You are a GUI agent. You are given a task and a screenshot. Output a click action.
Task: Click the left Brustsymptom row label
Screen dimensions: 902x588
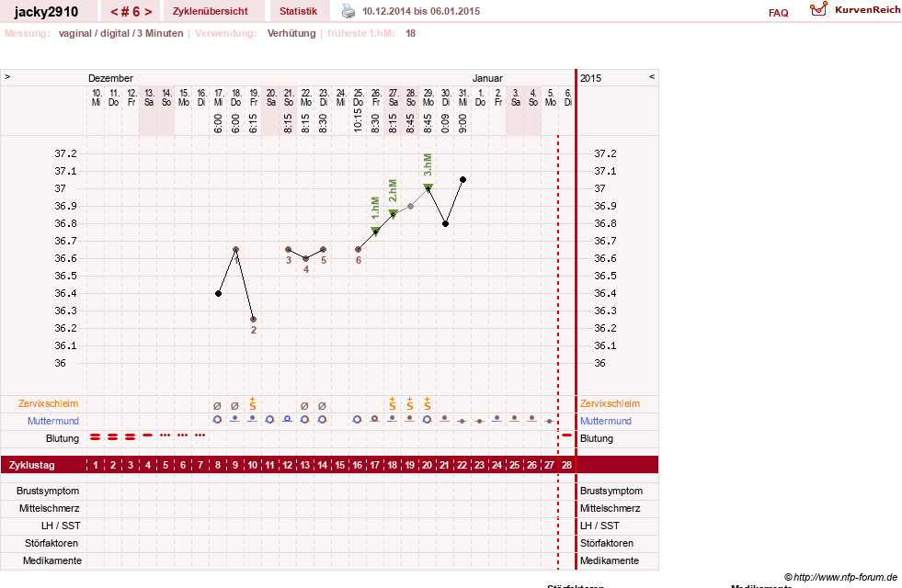(48, 491)
